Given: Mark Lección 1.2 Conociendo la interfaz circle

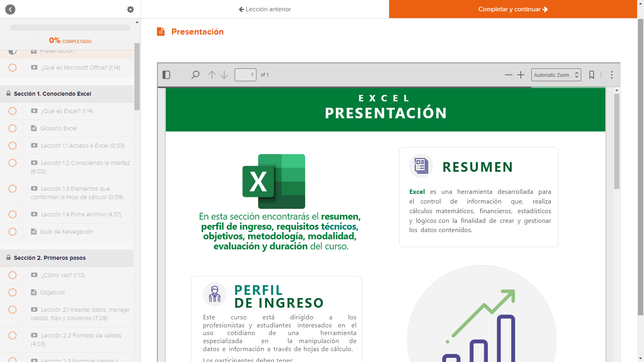Looking at the screenshot, I should pyautogui.click(x=12, y=163).
